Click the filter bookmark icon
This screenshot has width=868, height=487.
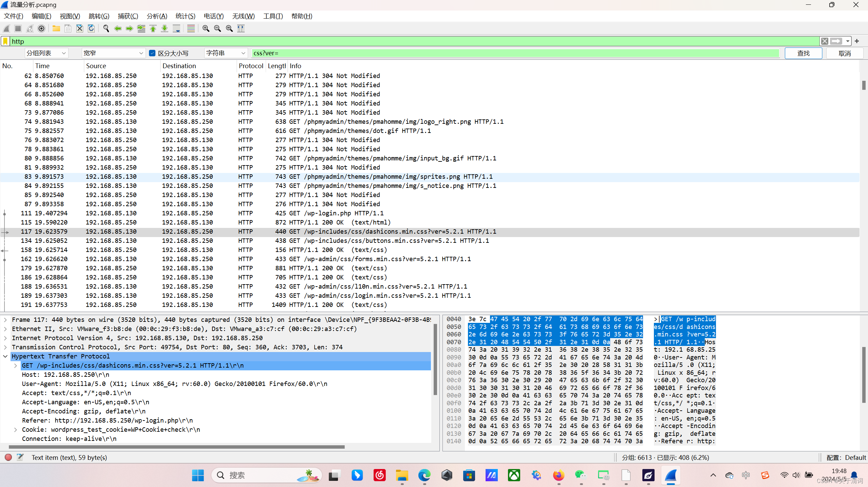point(5,41)
